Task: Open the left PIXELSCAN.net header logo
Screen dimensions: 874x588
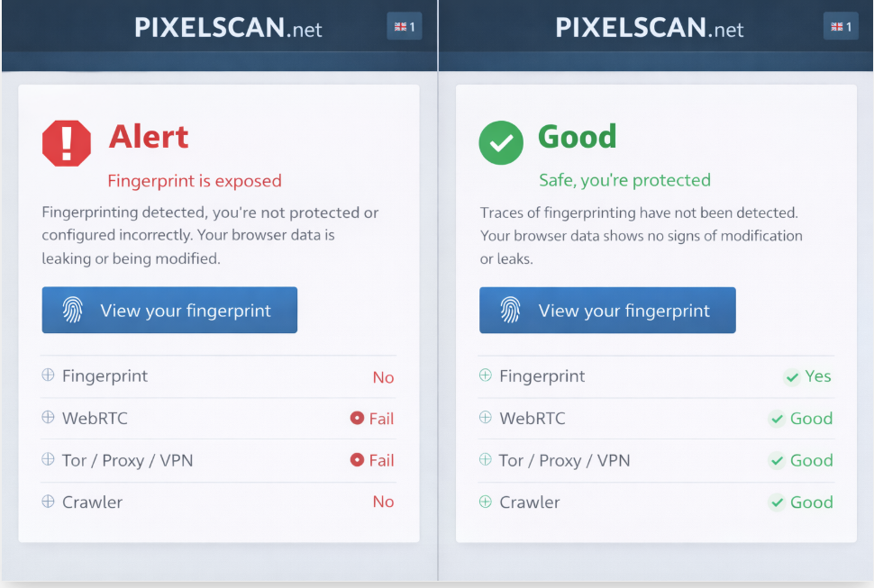Action: (x=227, y=26)
